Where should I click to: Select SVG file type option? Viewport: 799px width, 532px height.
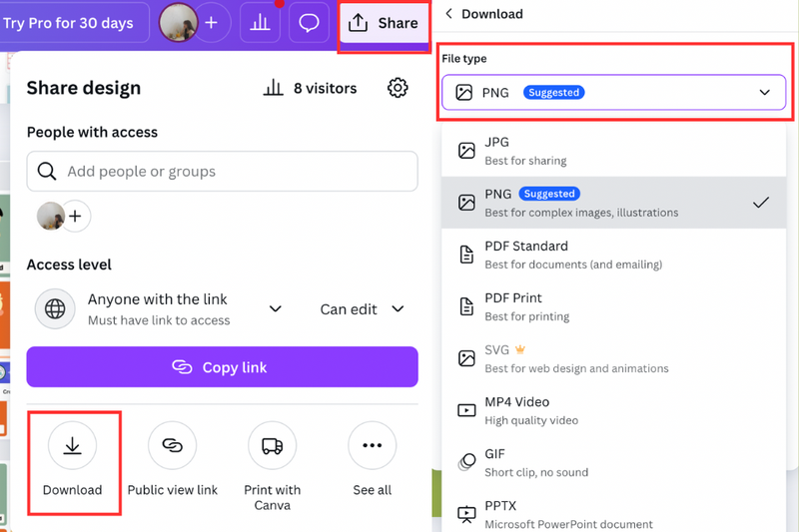tap(613, 358)
